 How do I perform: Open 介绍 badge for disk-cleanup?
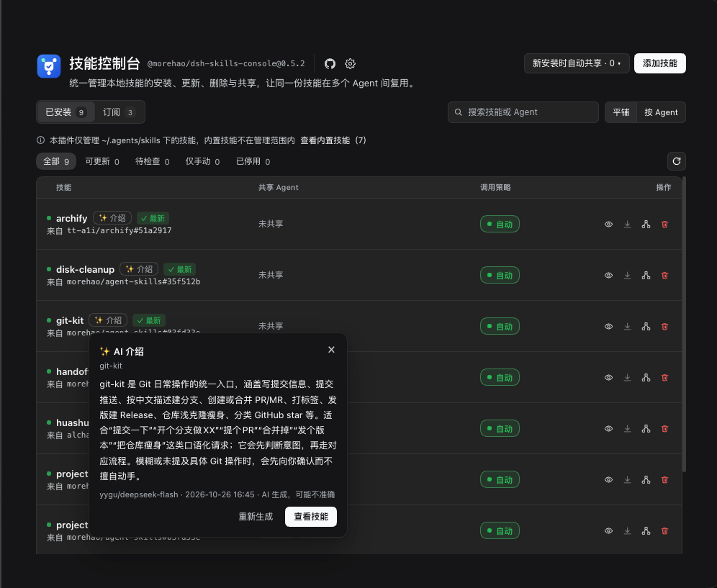click(x=139, y=269)
